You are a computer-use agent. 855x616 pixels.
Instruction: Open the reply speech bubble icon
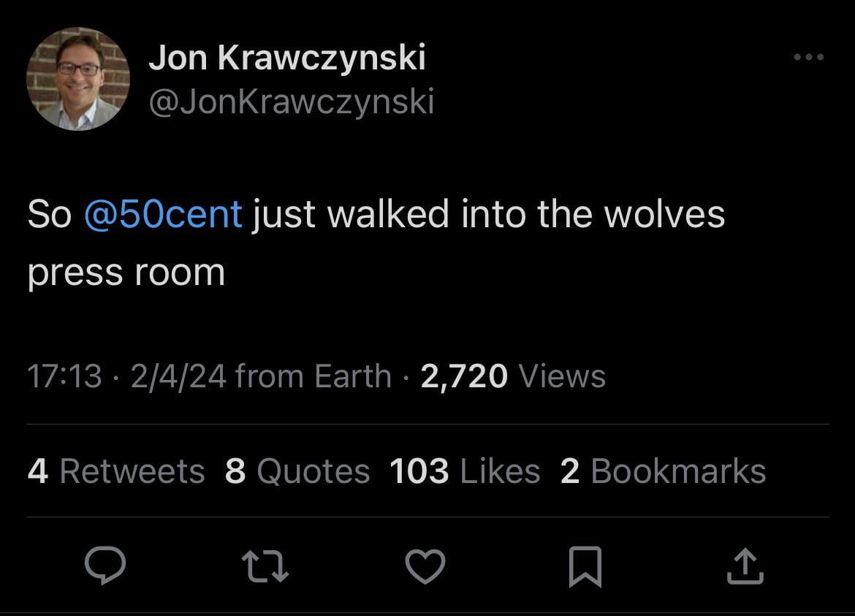(105, 566)
